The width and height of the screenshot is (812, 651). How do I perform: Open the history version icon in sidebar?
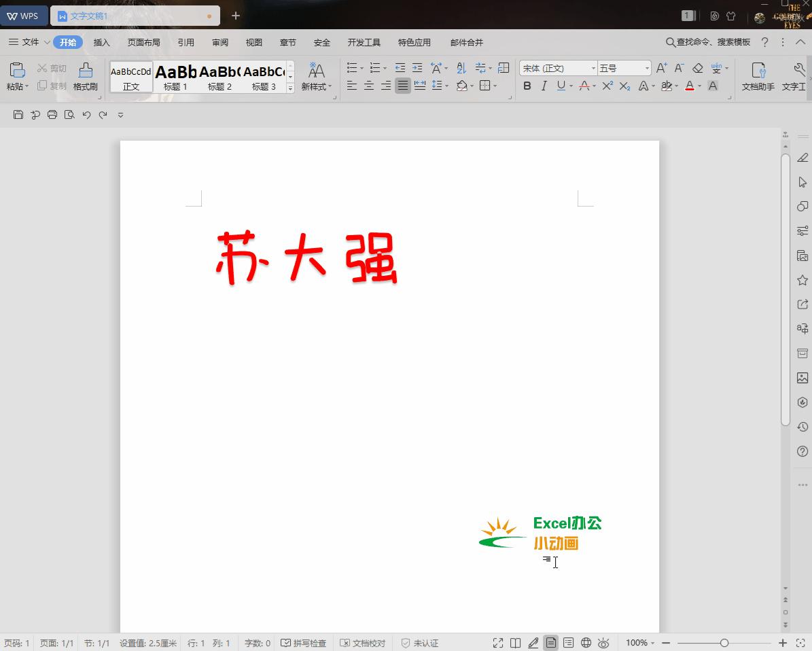[x=802, y=427]
